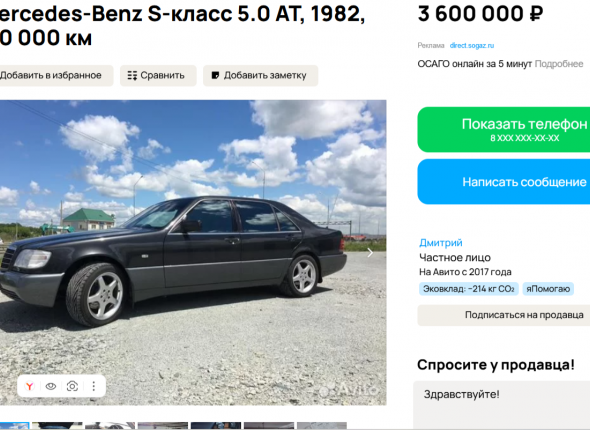Image resolution: width=590 pixels, height=430 pixels.
Task: Open the direct.sogaz.ru ad link
Action: pos(472,46)
